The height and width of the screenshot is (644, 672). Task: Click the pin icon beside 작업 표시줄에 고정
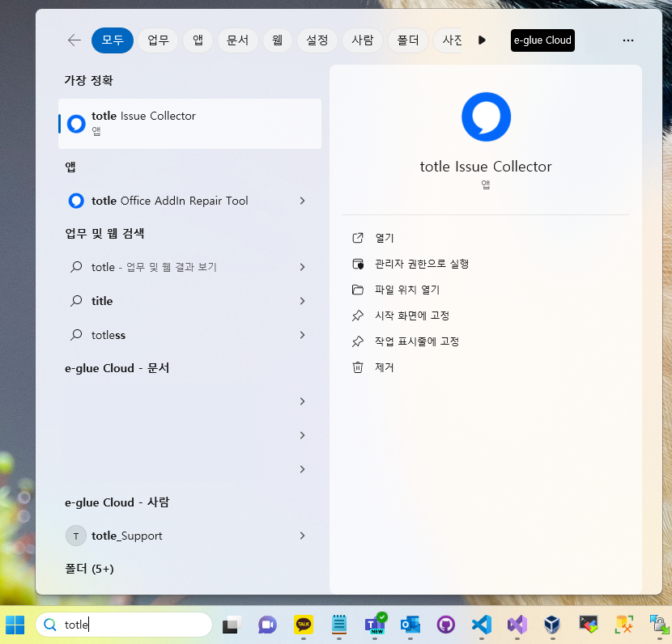coord(357,341)
